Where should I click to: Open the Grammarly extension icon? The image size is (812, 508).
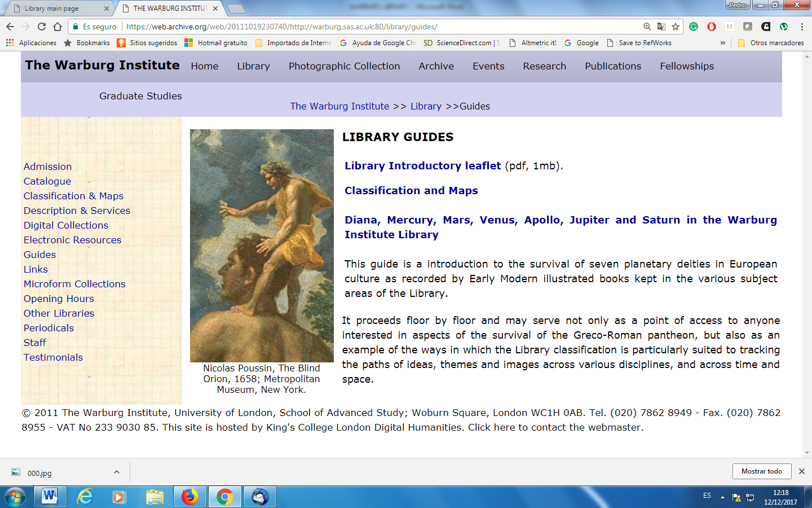pyautogui.click(x=694, y=27)
